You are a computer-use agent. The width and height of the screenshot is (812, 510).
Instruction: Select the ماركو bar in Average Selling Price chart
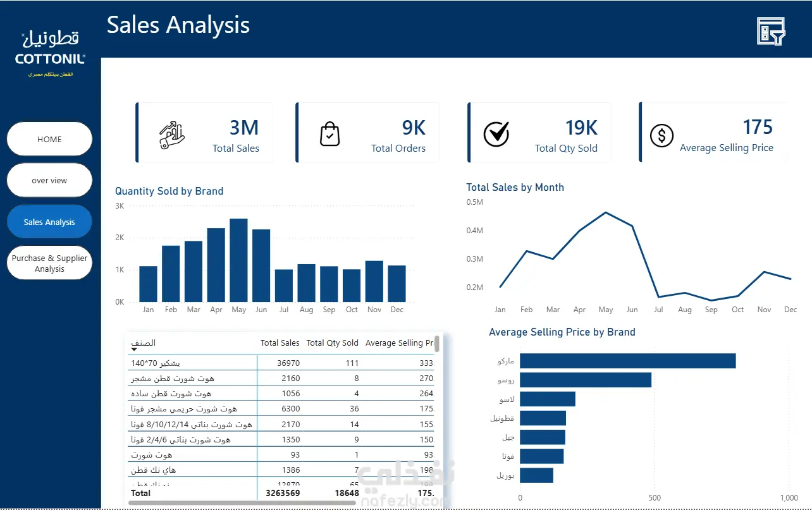click(x=627, y=361)
